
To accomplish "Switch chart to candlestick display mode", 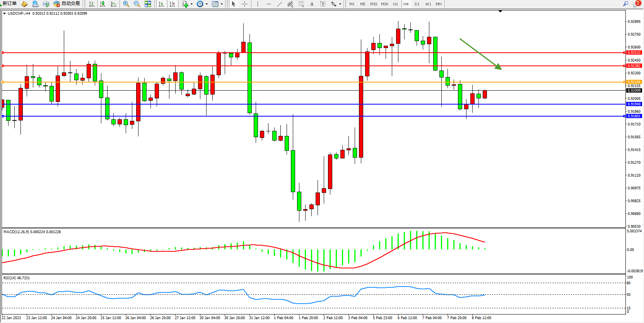I will (x=102, y=4).
